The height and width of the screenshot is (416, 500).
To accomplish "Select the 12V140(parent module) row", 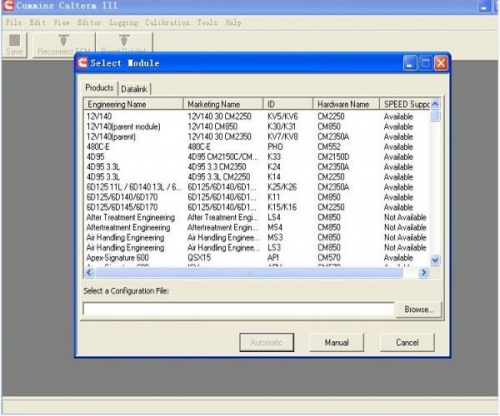I will click(257, 127).
